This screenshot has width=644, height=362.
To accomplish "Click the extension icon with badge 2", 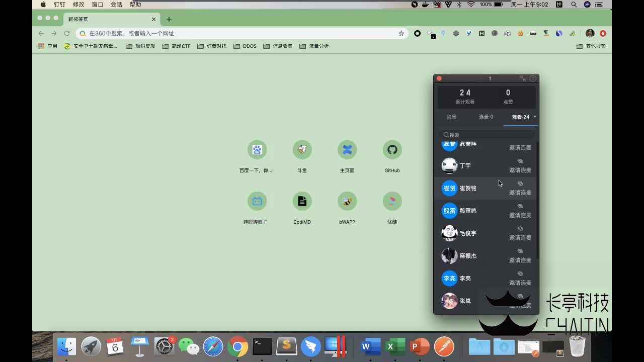I will [x=431, y=34].
